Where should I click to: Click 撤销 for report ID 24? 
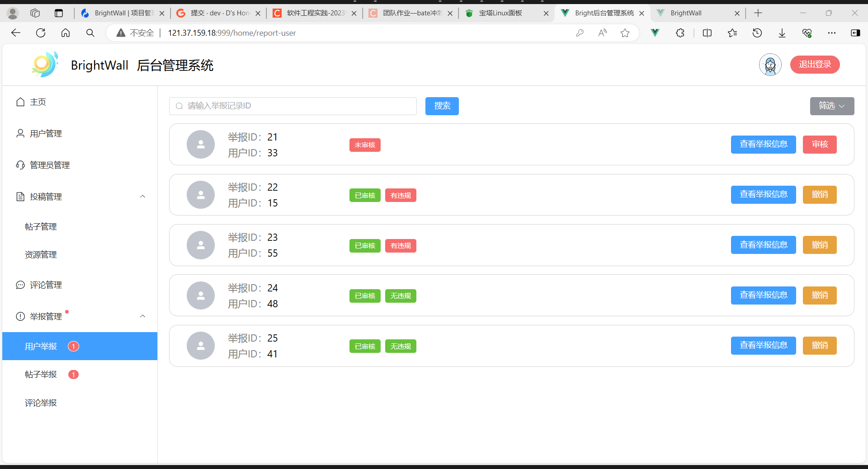tap(820, 295)
